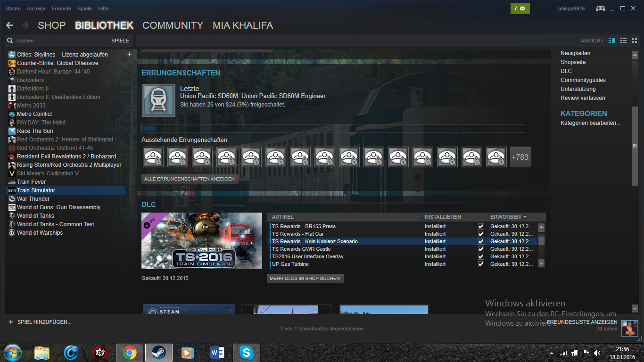Open the Spiele menu
This screenshot has width=644, height=362.
click(x=84, y=8)
